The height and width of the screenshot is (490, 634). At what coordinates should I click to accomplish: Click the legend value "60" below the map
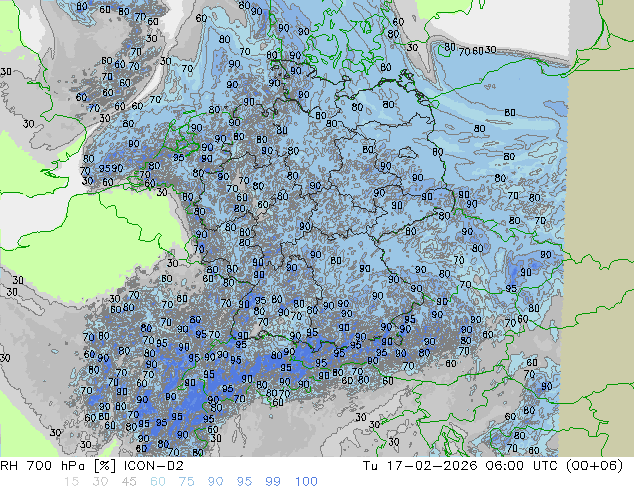tap(158, 482)
